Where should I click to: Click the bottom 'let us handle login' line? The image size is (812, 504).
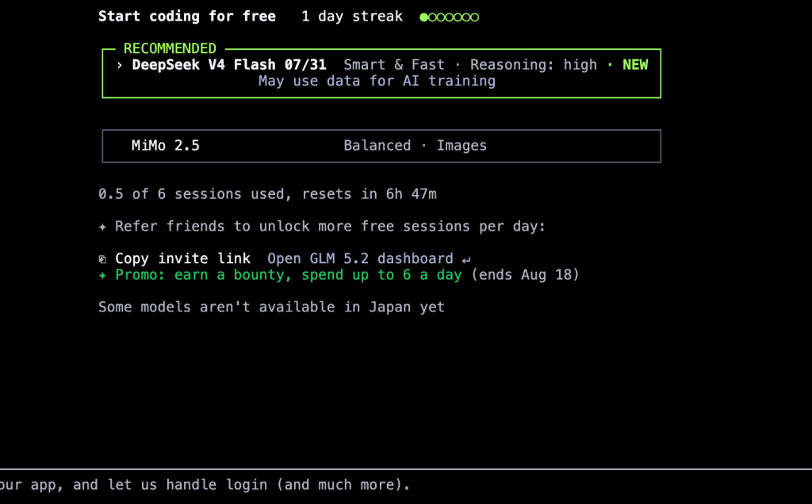(x=205, y=485)
